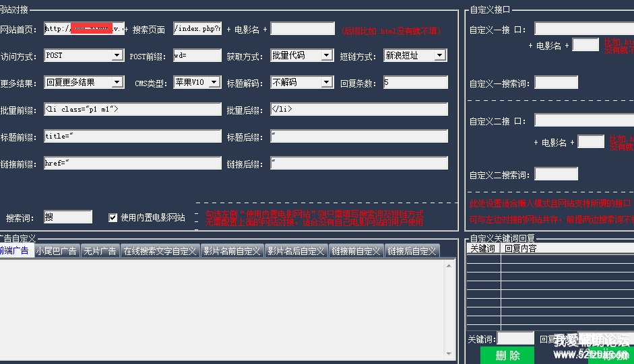Click the 自定义一接口 input field

584,28
